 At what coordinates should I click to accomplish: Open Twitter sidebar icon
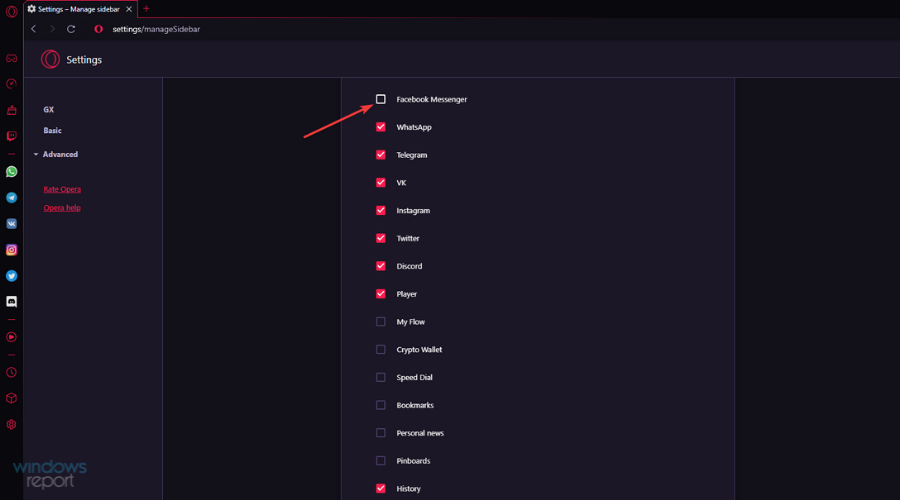11,276
